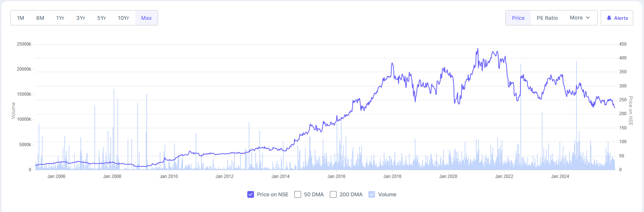Click the Jan 2010 x-axis label
This screenshot has width=644, height=212.
tap(169, 176)
